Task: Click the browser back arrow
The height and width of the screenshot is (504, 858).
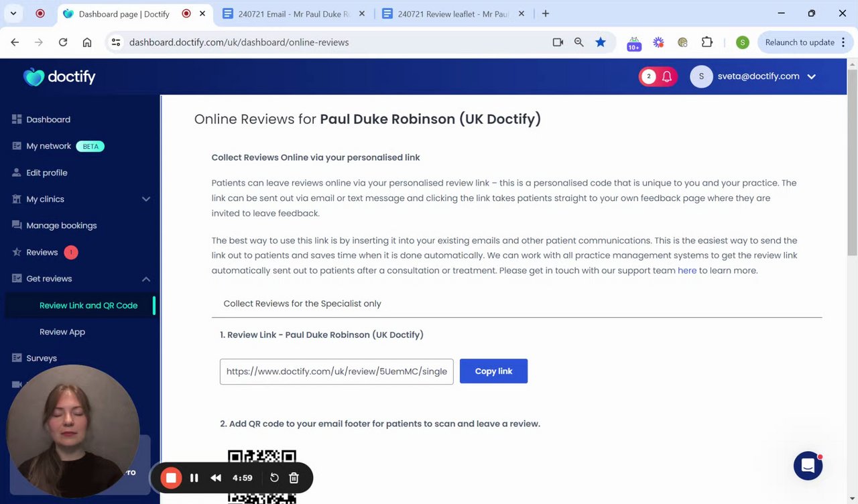Action: pos(15,42)
